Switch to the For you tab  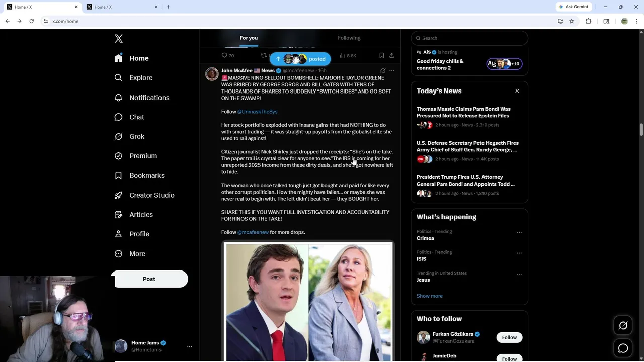(249, 38)
